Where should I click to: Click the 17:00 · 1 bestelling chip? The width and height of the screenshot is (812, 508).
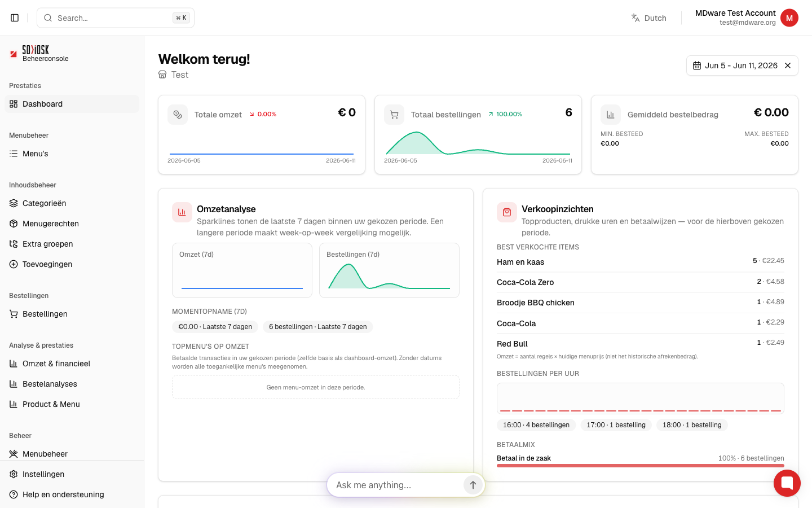tap(616, 425)
